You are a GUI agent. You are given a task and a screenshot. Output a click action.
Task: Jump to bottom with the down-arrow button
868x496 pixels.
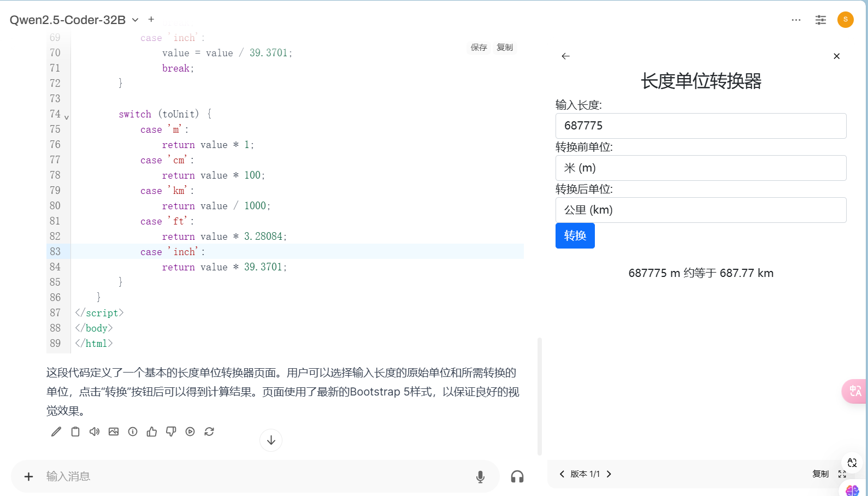(271, 440)
